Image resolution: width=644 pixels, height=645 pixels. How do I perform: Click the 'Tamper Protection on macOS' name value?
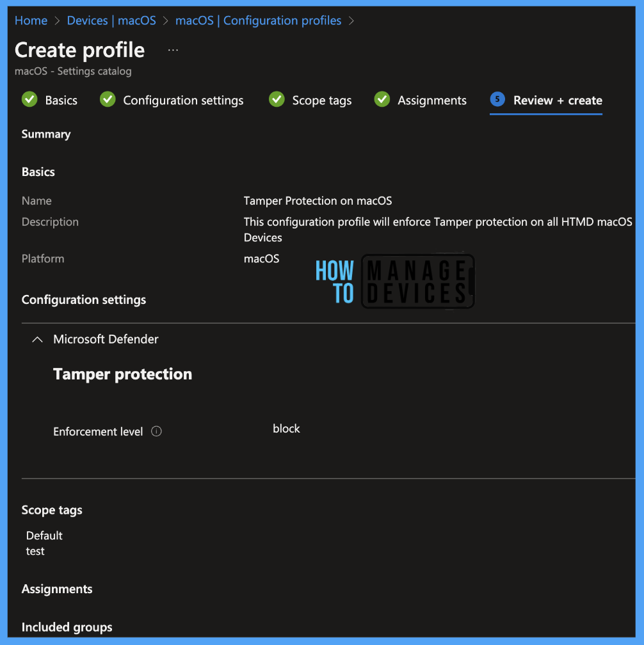tap(318, 201)
